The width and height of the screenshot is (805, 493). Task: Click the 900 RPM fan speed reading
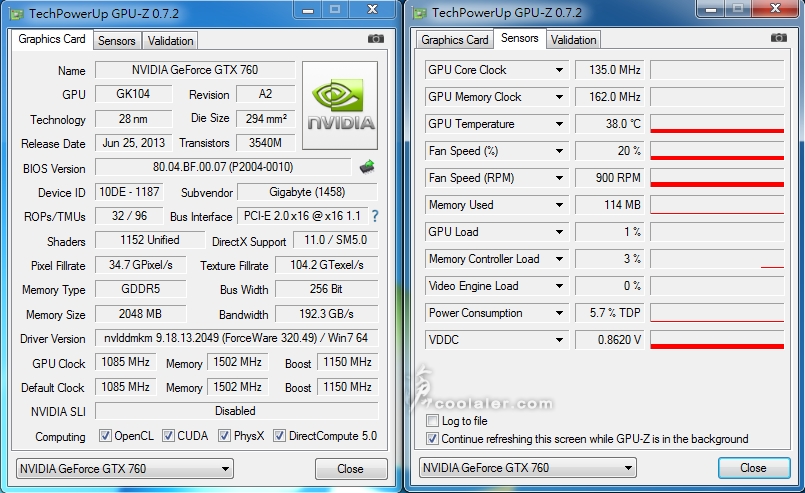(x=610, y=178)
